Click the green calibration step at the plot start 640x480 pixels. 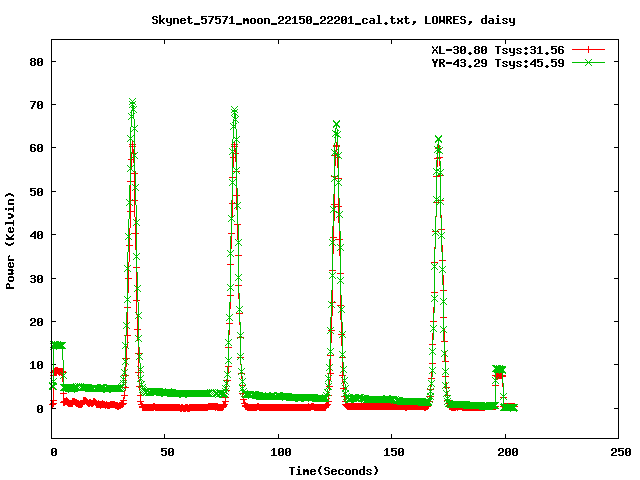click(58, 345)
